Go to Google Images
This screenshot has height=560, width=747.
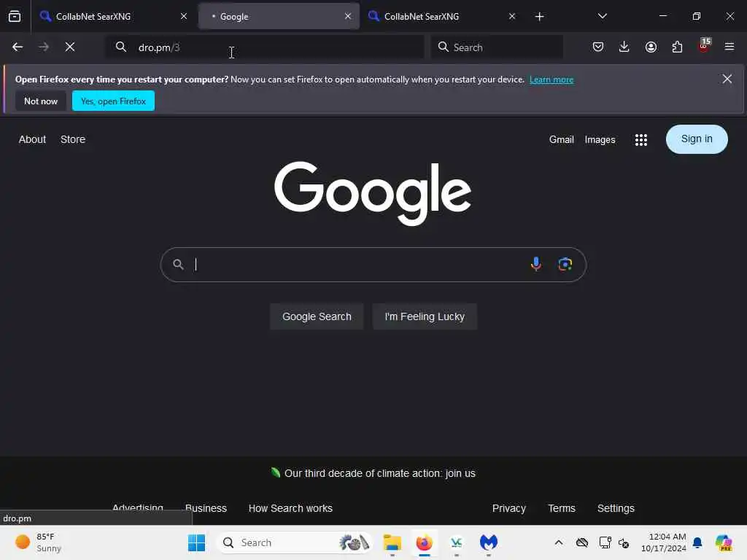[x=600, y=139]
